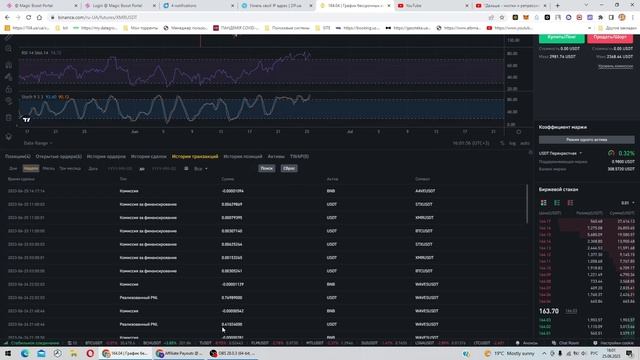The width and height of the screenshot is (640, 360).
Task: Click the 163.70 last price in order book
Action: coord(549,311)
